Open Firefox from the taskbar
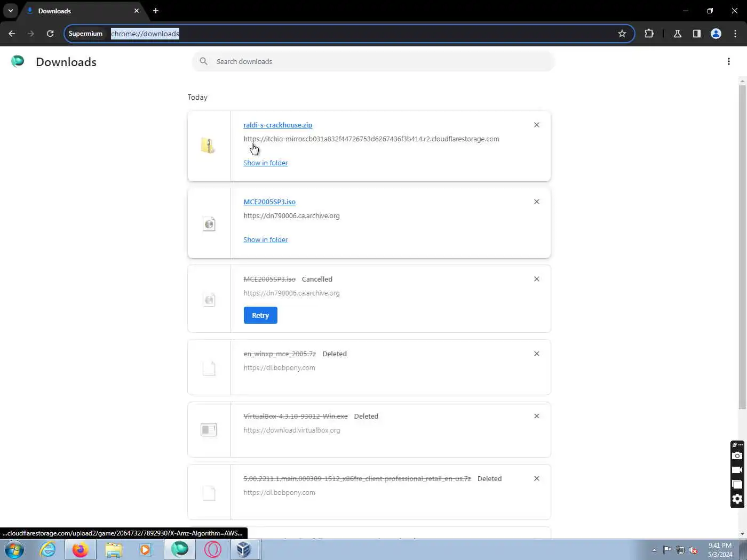 pyautogui.click(x=80, y=549)
